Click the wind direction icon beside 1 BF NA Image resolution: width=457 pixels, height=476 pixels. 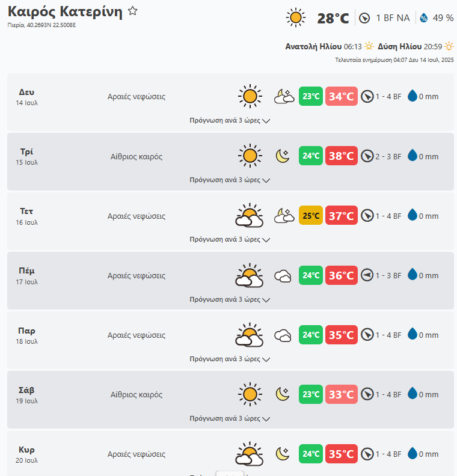click(364, 18)
